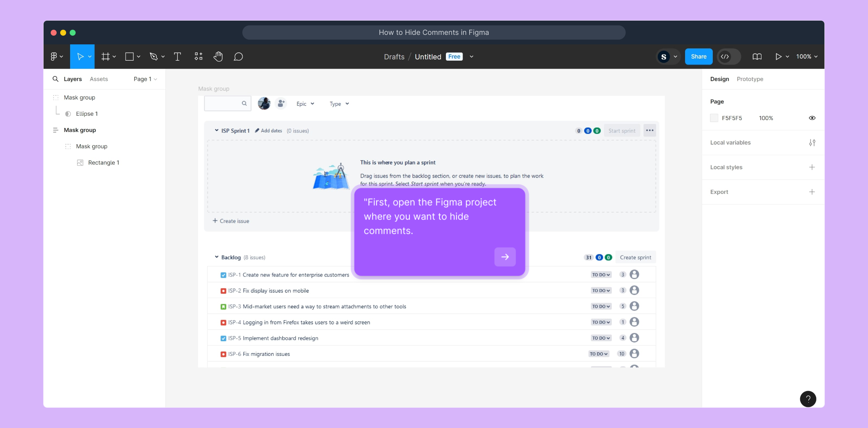The width and height of the screenshot is (868, 428).
Task: Click the Present play icon
Action: (778, 57)
